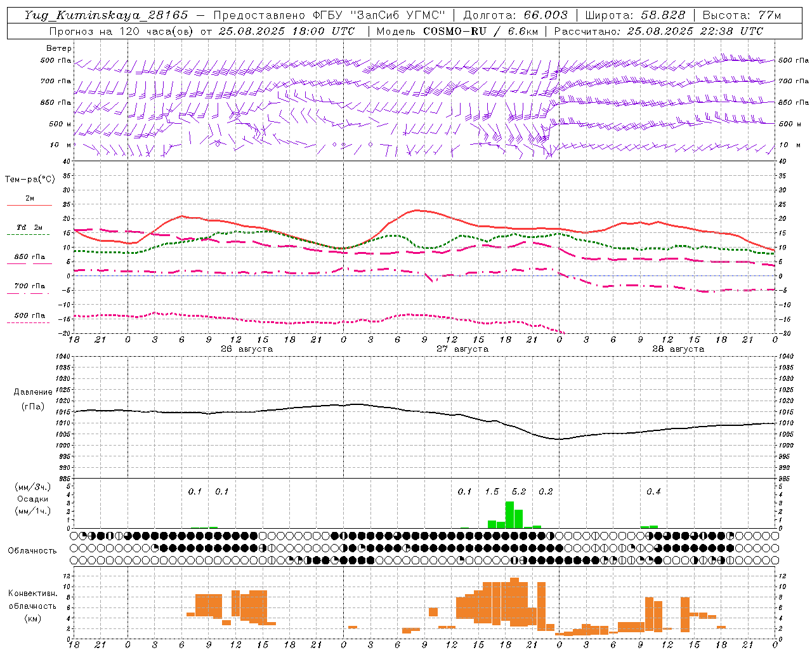Click the 26 августа date label
812x650 pixels.
pyautogui.click(x=247, y=349)
